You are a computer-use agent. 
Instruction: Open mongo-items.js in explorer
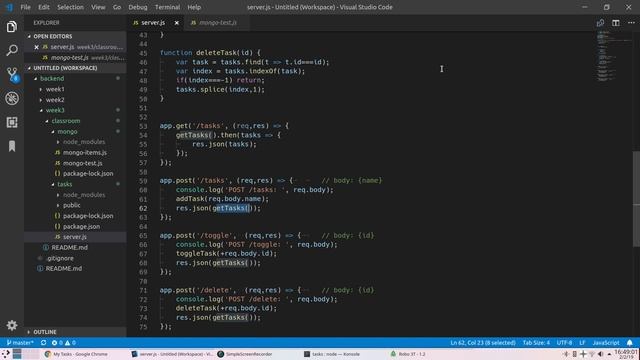(84, 153)
